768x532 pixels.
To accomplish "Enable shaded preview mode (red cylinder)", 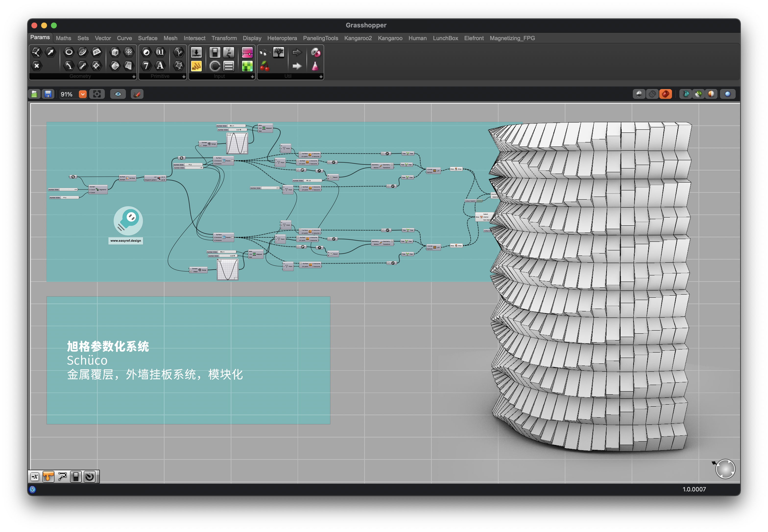I will point(665,94).
